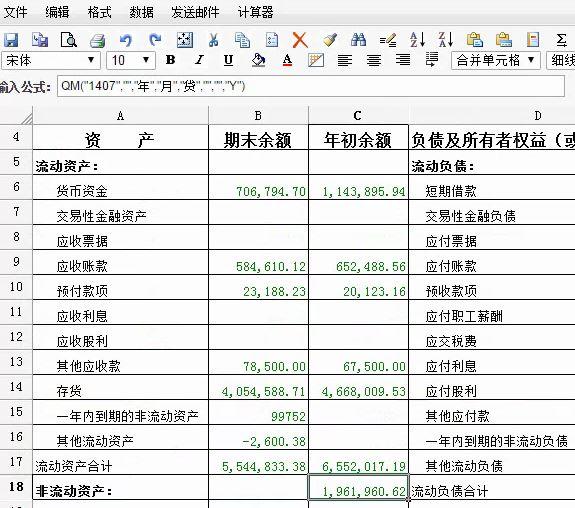Align text center

(374, 60)
